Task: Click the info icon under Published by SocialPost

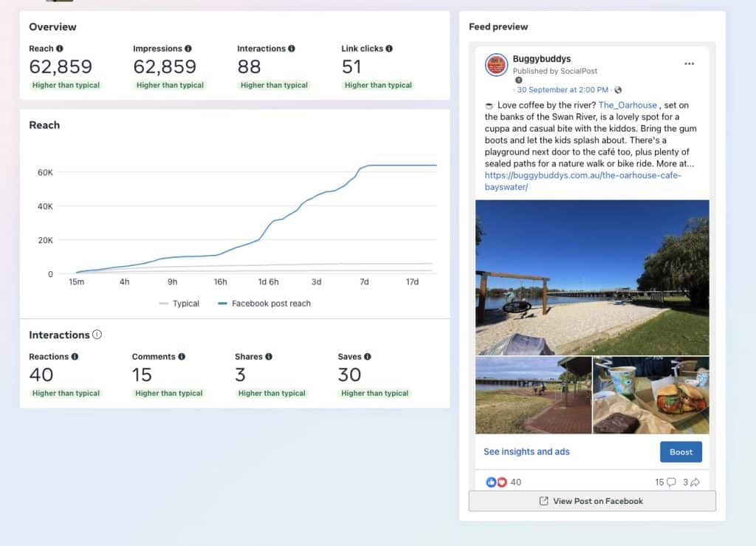Action: tap(519, 80)
